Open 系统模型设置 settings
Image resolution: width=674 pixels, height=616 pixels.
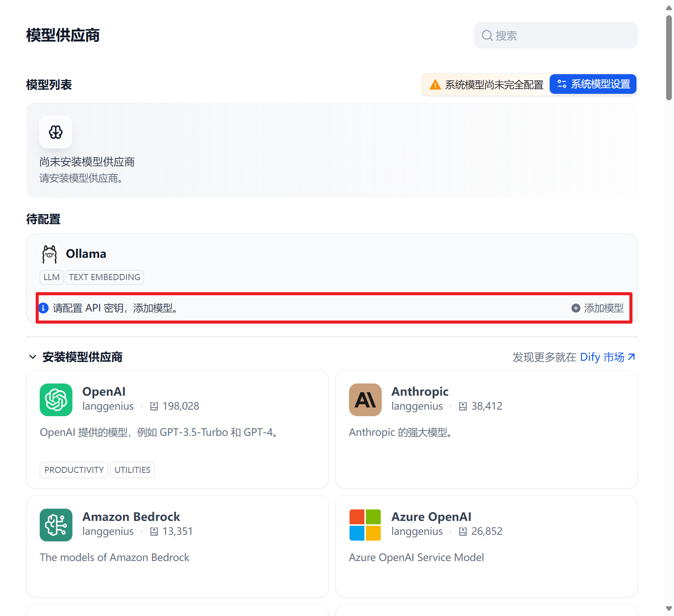click(x=593, y=84)
